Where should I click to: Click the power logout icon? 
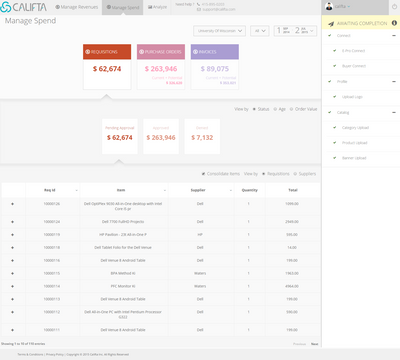394,6
